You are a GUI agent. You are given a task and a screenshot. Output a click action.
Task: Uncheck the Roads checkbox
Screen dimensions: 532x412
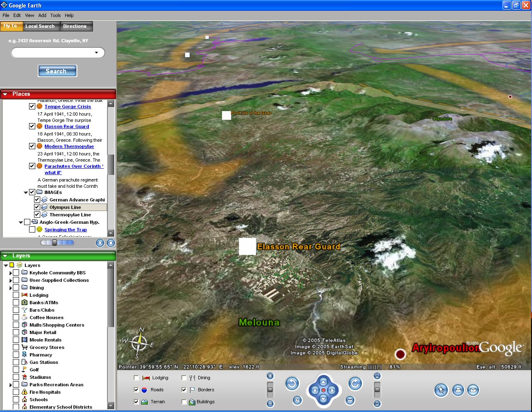[136, 390]
